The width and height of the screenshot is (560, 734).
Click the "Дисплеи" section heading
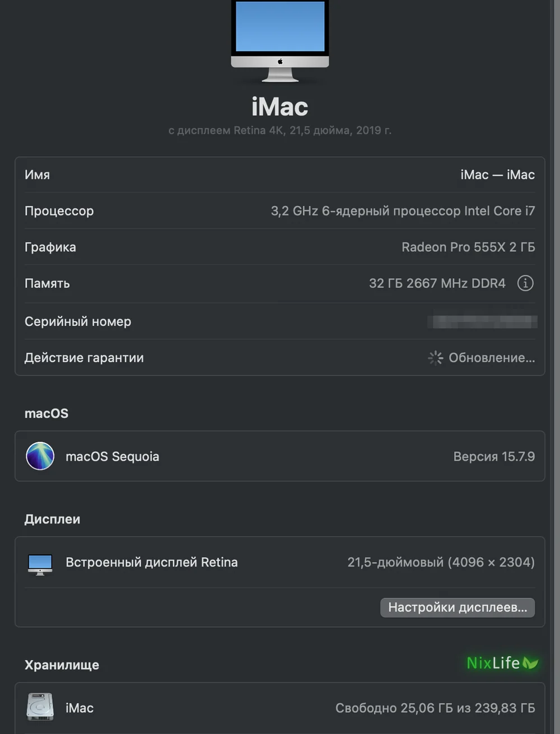(x=52, y=519)
